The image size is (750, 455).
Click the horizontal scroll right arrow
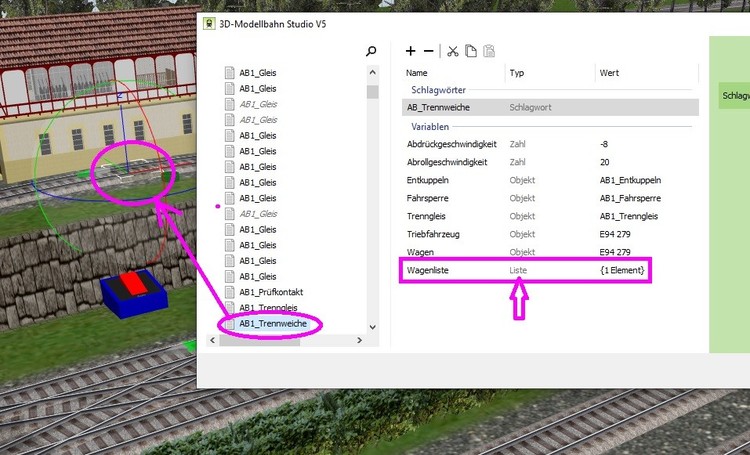click(359, 340)
